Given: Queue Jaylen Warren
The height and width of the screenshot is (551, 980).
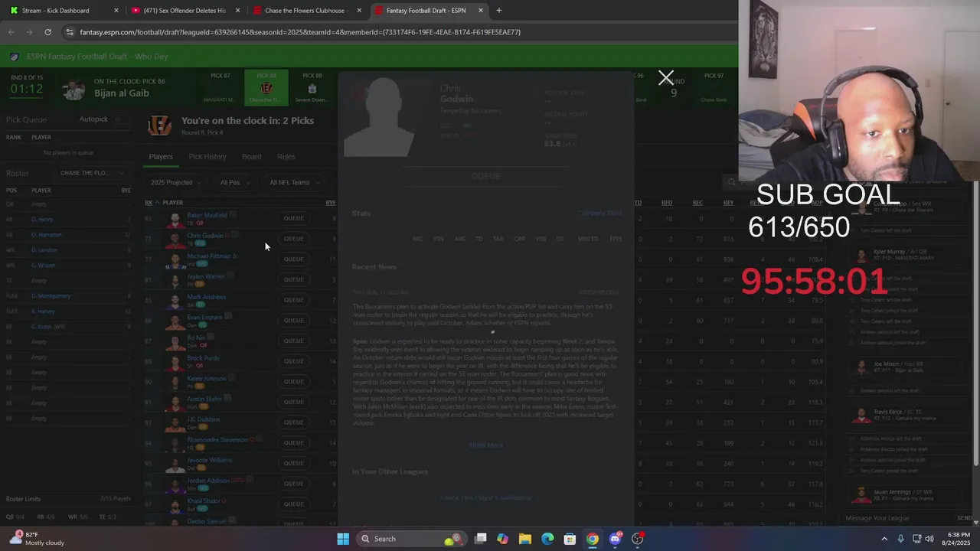Looking at the screenshot, I should click(294, 279).
